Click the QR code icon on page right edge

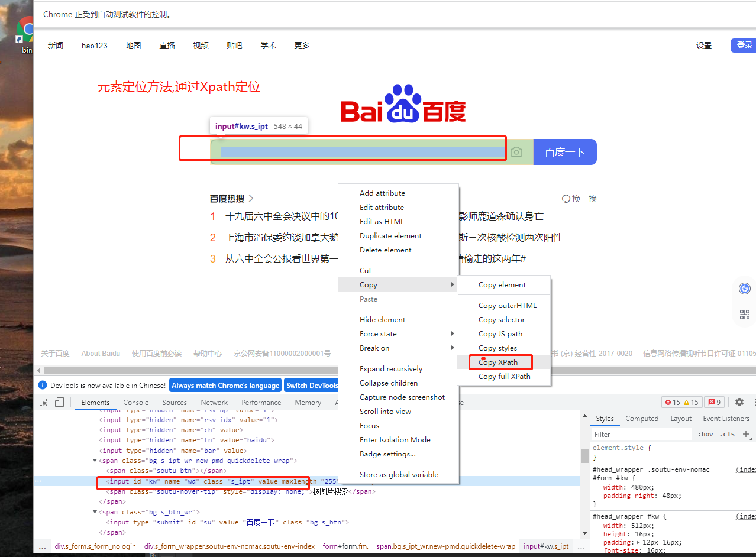[x=745, y=314]
